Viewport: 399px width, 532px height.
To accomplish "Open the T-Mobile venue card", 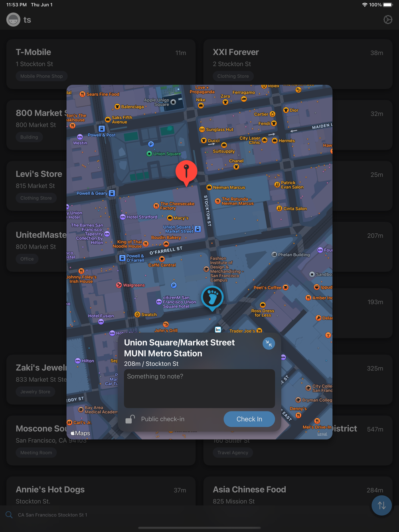I will click(x=101, y=64).
